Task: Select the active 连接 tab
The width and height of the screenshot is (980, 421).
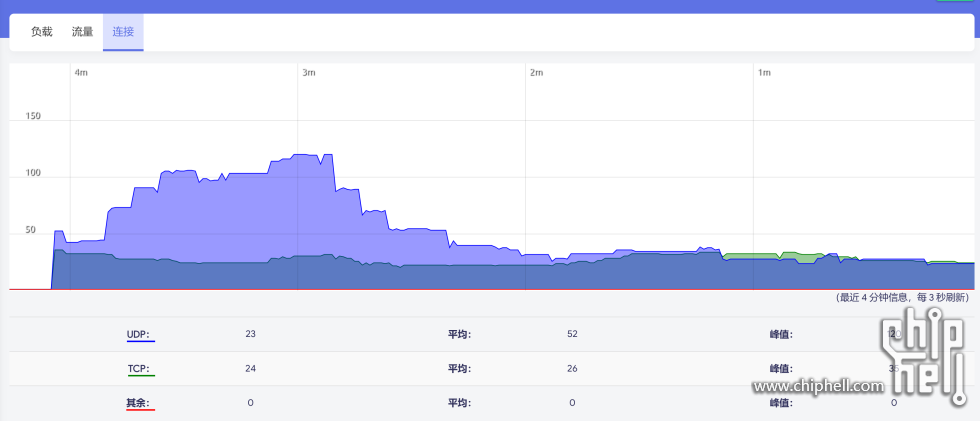Action: click(x=123, y=31)
